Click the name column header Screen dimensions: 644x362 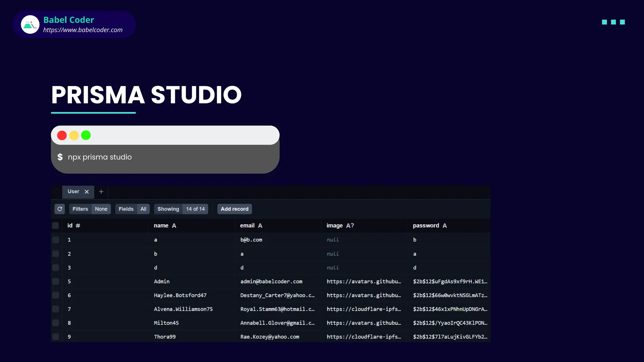click(x=192, y=226)
